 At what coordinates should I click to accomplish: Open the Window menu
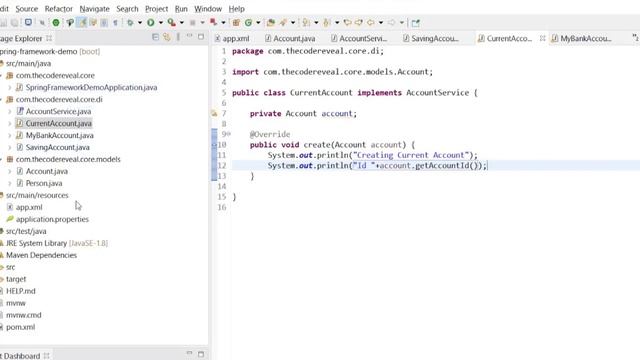click(208, 9)
